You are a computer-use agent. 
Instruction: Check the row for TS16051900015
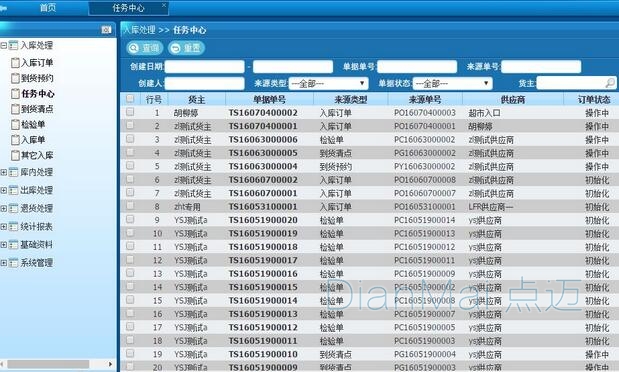coord(130,287)
